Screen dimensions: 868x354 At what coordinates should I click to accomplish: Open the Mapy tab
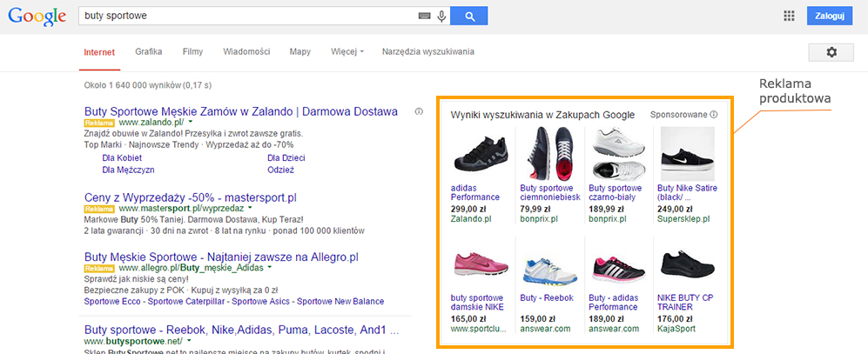(x=300, y=52)
